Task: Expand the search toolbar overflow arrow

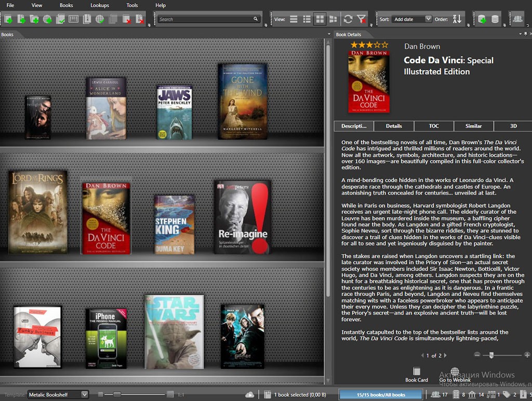Action: tap(265, 25)
